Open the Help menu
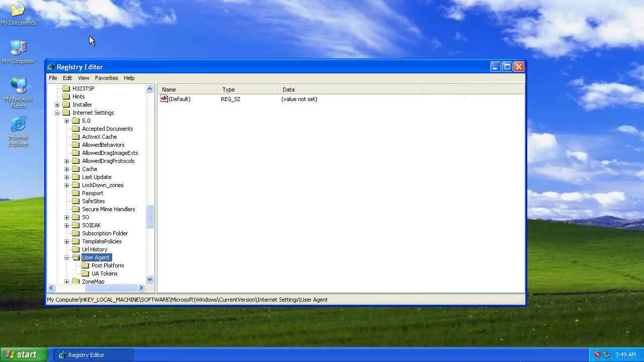644x362 pixels. coord(129,78)
